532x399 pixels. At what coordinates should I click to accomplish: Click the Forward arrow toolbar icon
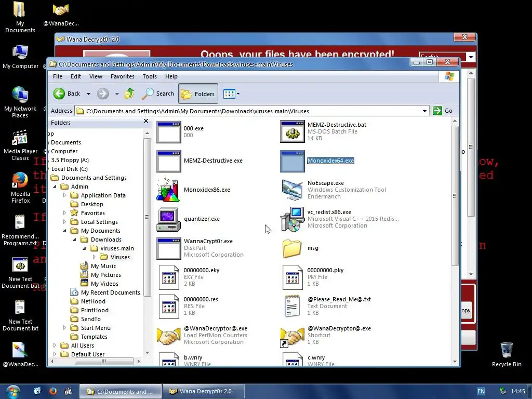[103, 94]
